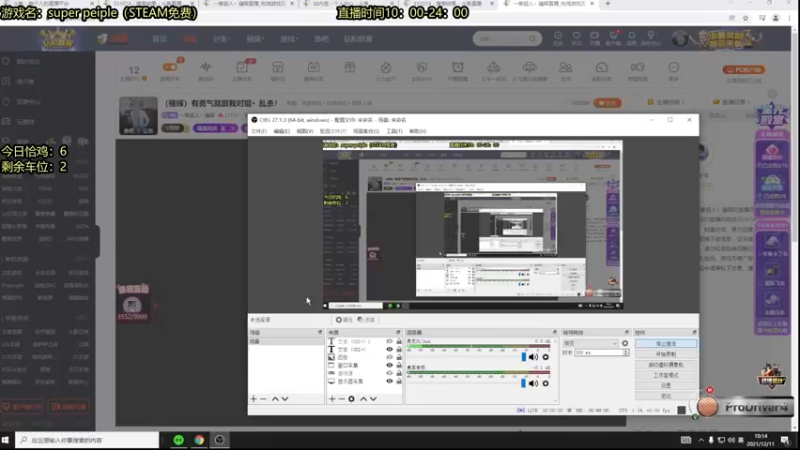800x450 pixels.
Task: Expand 分类 category menu in website nav
Action: tap(221, 39)
